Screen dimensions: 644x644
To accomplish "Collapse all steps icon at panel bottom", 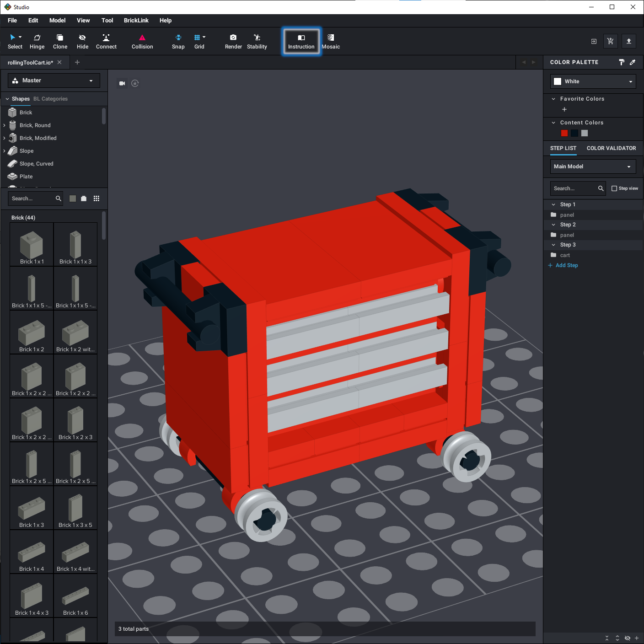I will pos(607,638).
